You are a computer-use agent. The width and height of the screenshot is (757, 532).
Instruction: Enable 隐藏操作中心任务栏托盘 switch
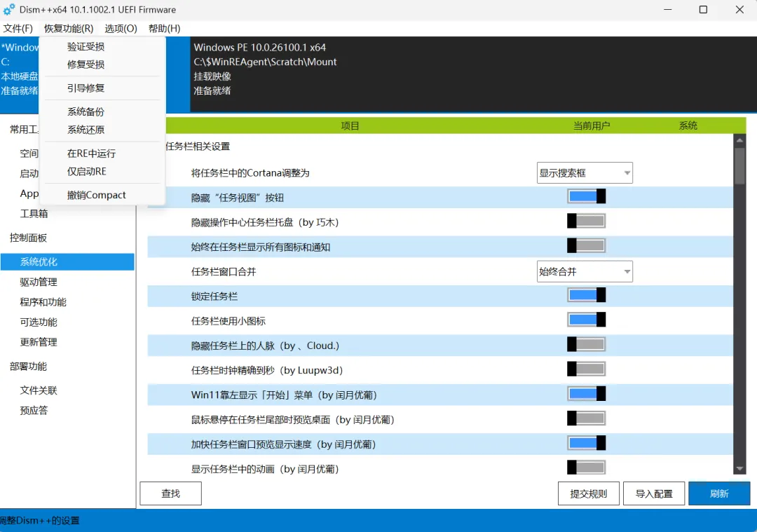(x=586, y=221)
